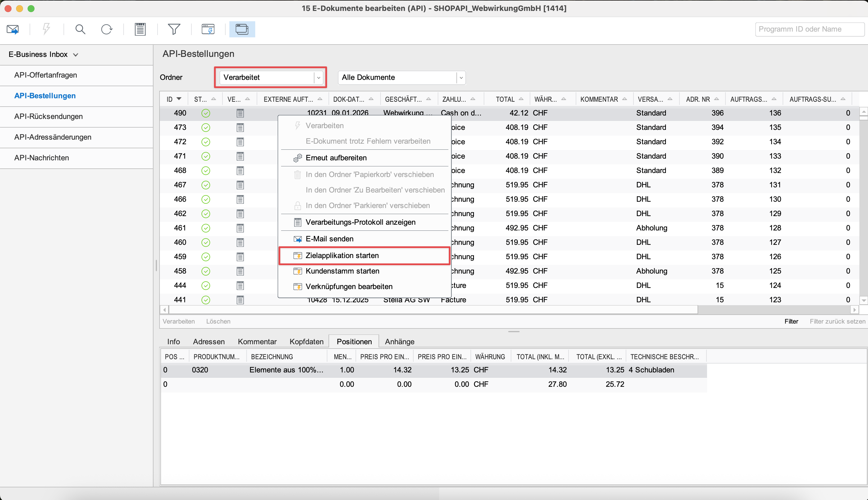
Task: Open the Alle Dokumente dropdown
Action: pos(461,78)
